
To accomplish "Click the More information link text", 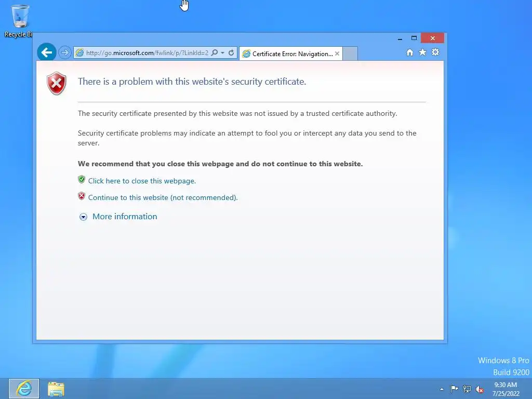I will click(125, 217).
